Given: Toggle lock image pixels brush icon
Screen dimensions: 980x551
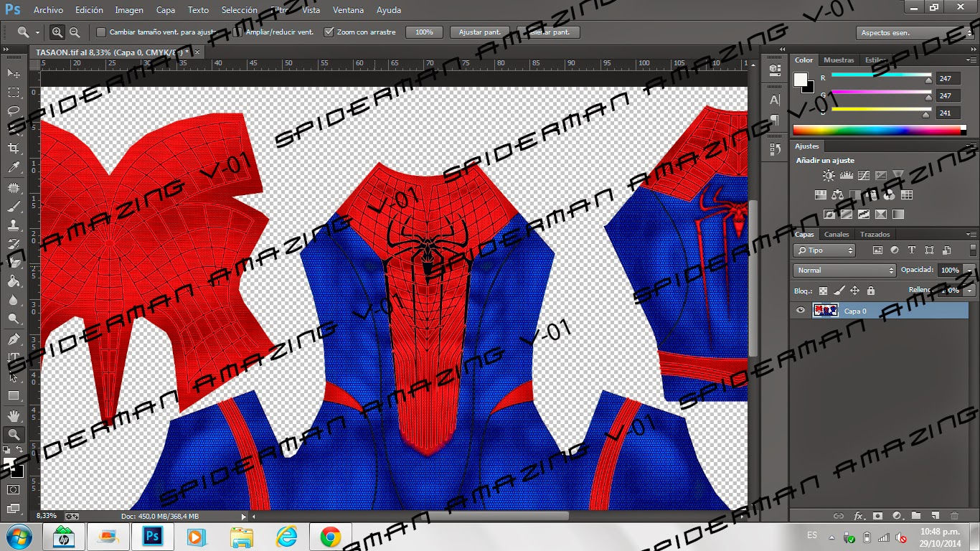Looking at the screenshot, I should coord(839,291).
